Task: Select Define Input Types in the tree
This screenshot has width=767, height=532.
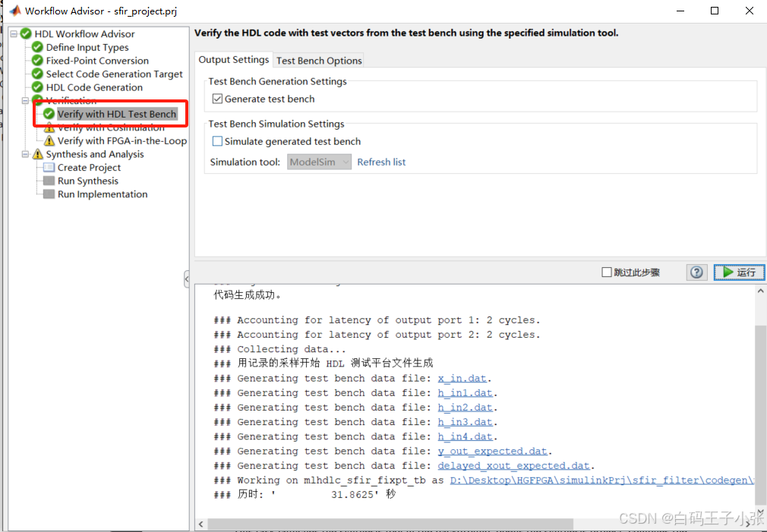Action: (87, 47)
